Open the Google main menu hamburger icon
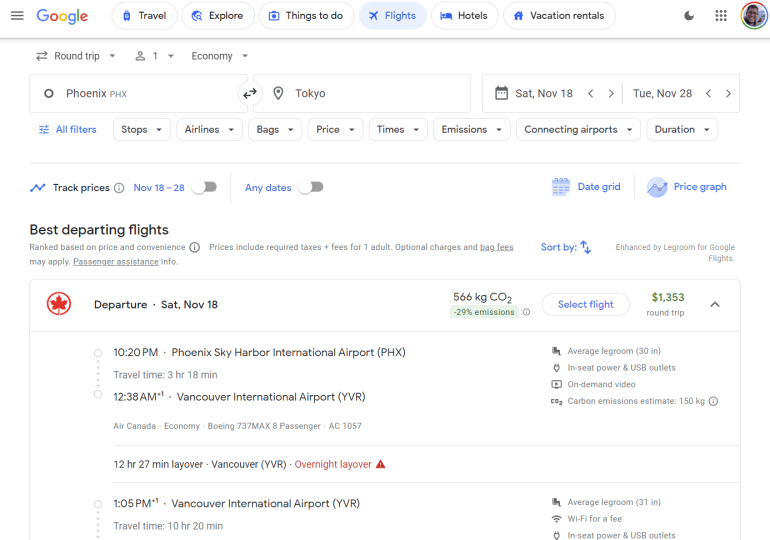Screen dimensions: 770x540 coord(16,16)
